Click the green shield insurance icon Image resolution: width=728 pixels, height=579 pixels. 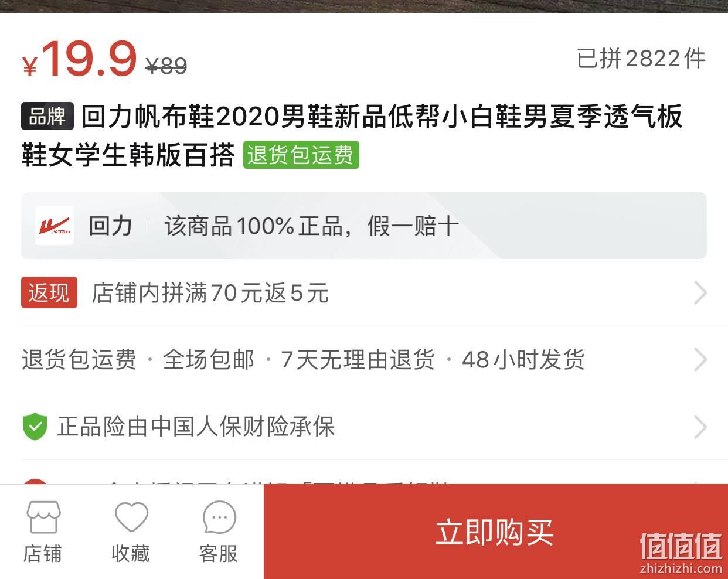tap(35, 427)
